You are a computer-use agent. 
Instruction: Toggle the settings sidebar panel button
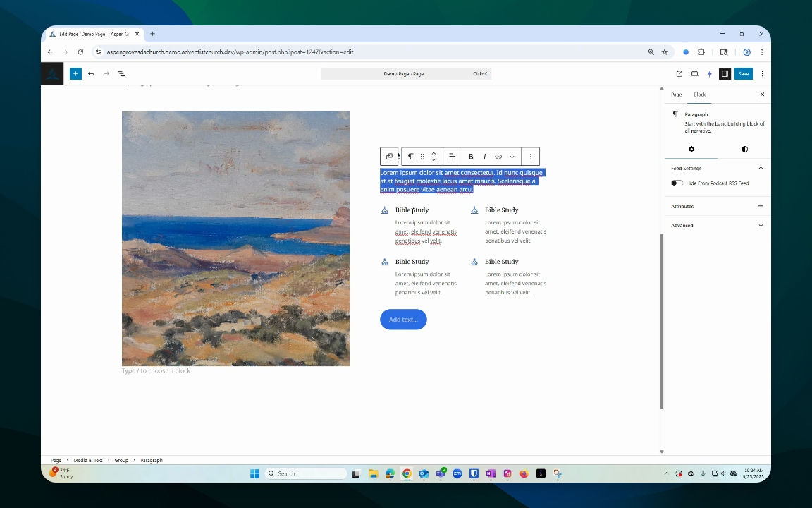(x=725, y=74)
